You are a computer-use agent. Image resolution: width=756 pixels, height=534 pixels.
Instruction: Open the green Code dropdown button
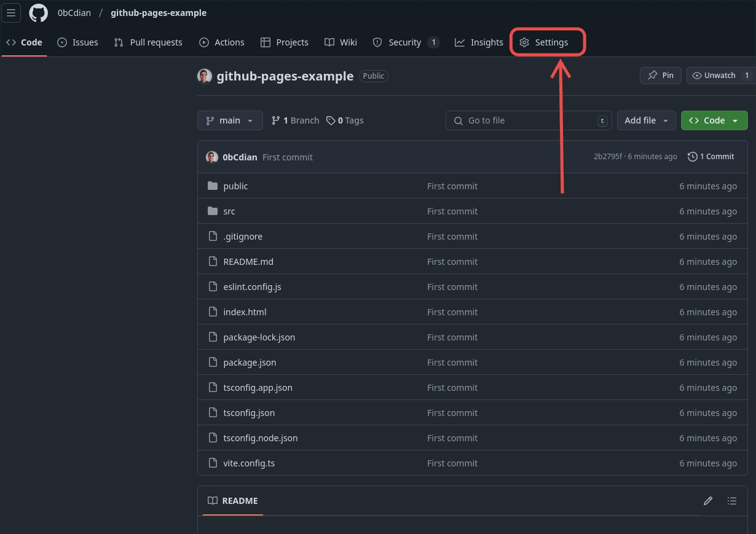pyautogui.click(x=714, y=120)
